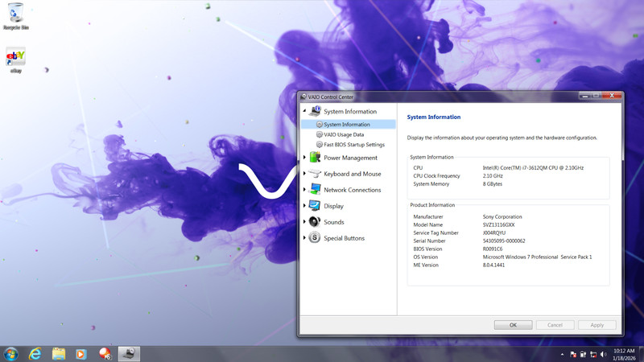Expand the Power Management group
This screenshot has height=362, width=644.
coord(304,157)
